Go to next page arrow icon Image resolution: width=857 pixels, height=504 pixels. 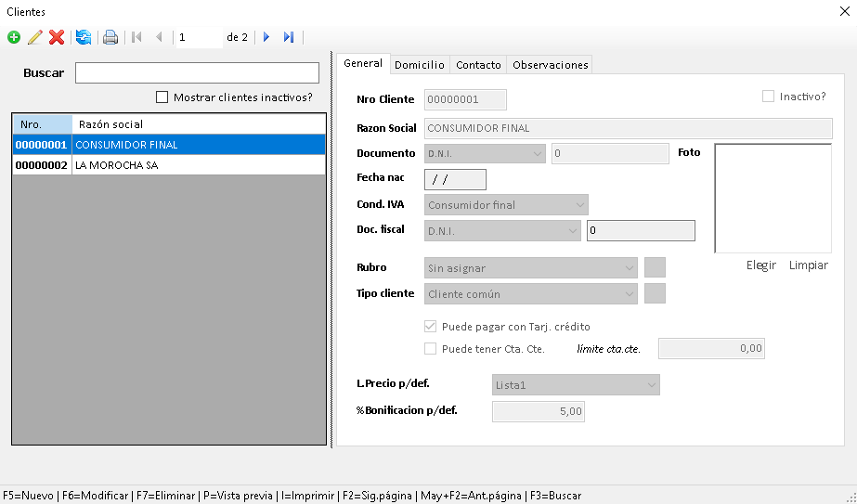(x=266, y=37)
